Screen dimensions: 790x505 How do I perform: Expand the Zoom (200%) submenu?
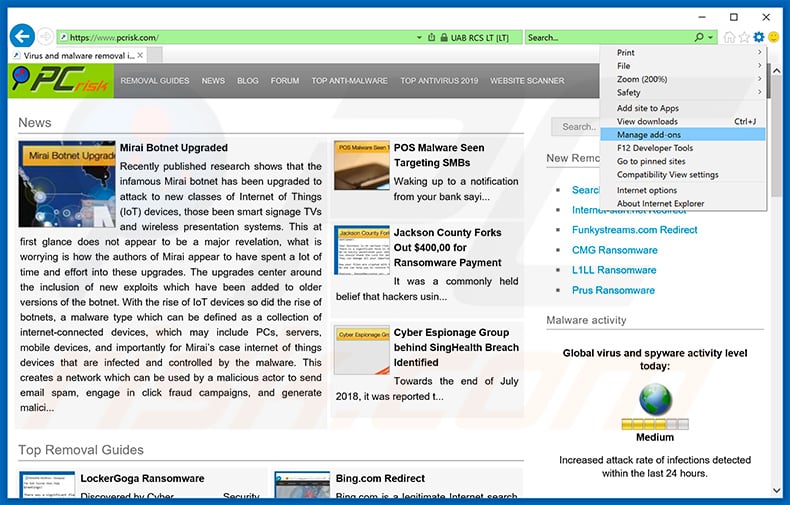683,79
